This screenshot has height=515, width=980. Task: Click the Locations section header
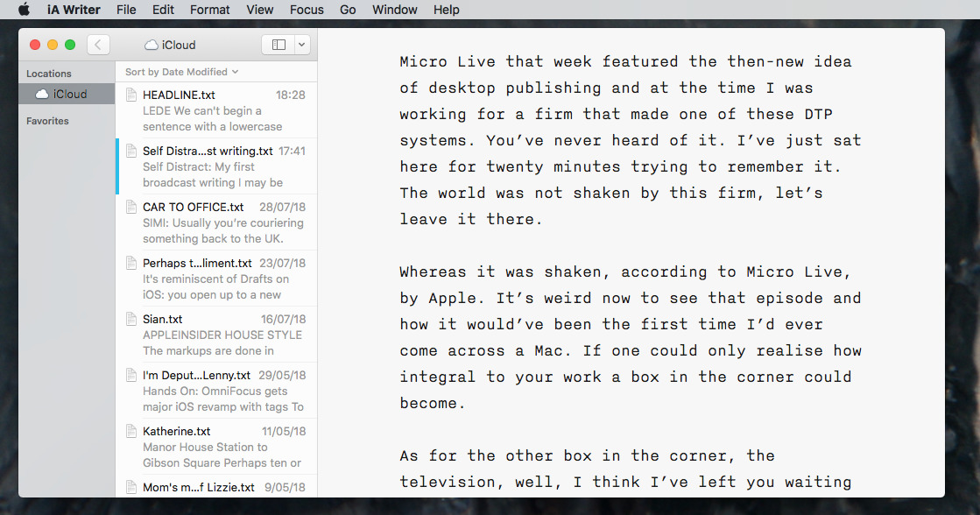click(x=49, y=73)
